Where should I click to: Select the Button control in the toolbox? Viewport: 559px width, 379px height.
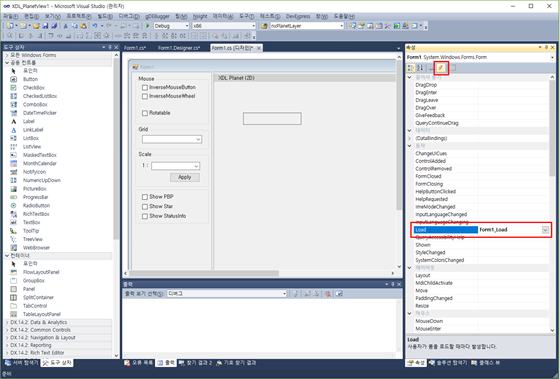[30, 79]
